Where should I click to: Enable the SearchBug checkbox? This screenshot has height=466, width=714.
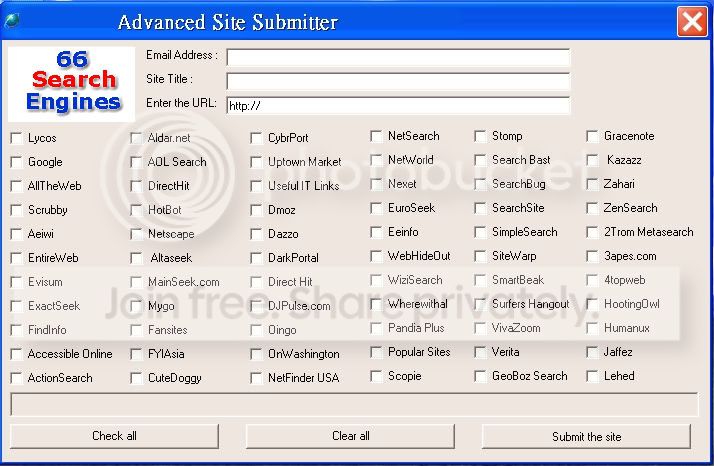tap(480, 184)
